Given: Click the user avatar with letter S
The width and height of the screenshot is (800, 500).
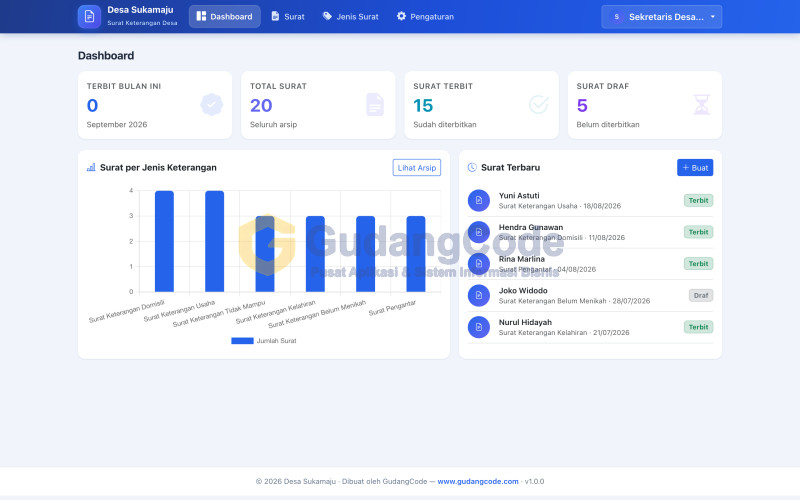Looking at the screenshot, I should 616,17.
